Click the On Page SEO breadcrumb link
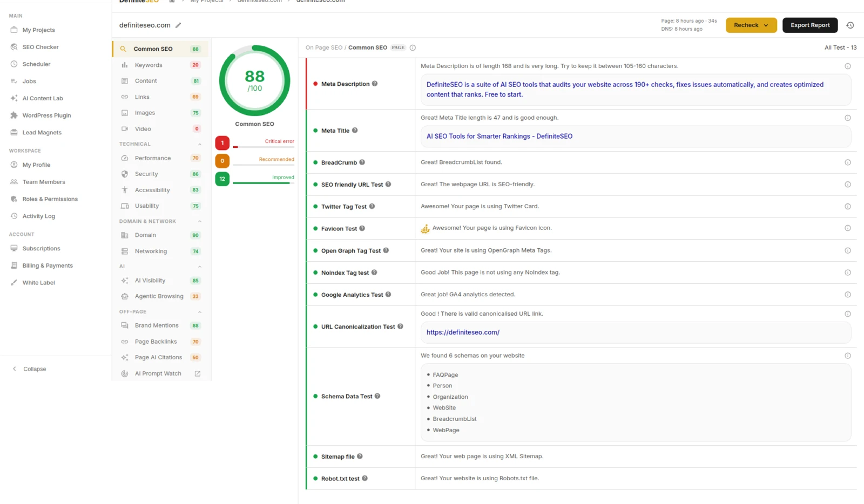The width and height of the screenshot is (864, 504). pos(324,47)
